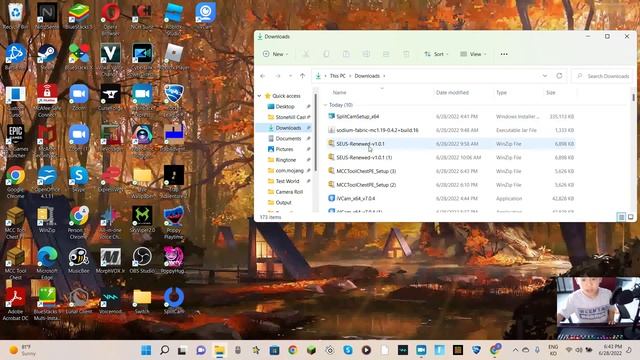The image size is (640, 360).
Task: Select iVCam_x64_v7.0.4 application file
Action: click(451, 198)
